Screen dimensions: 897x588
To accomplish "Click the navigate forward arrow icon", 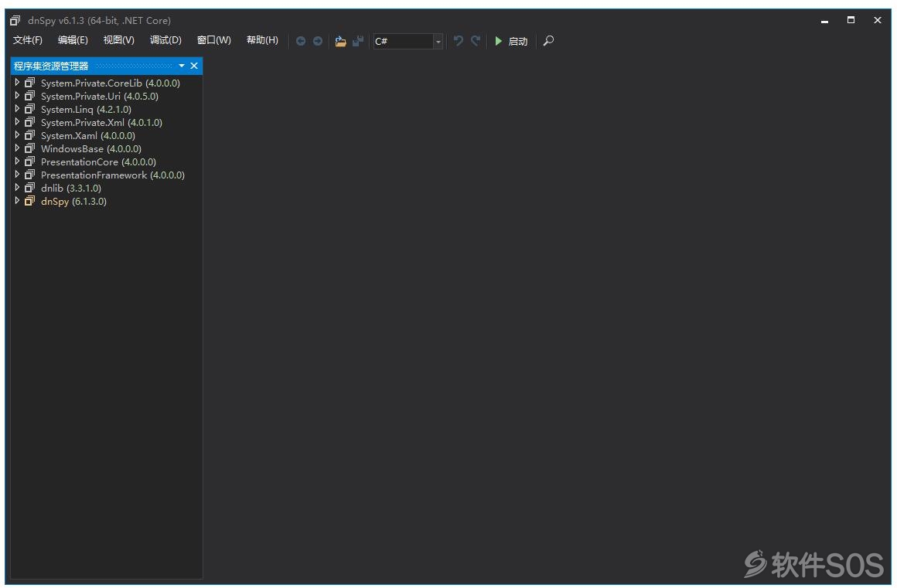I will (x=318, y=41).
